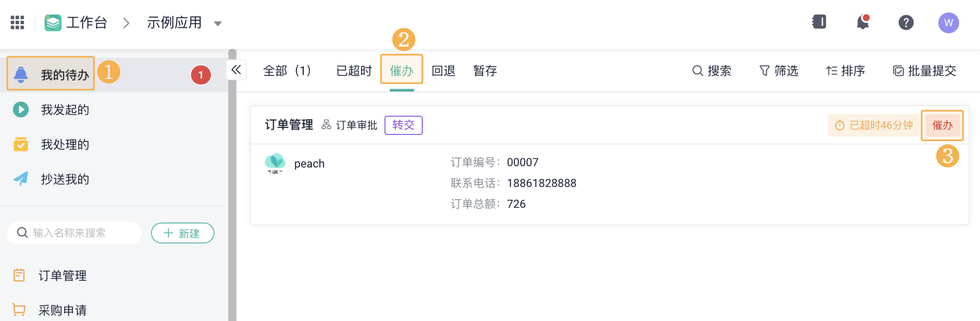Open the address book icon in header
980x321 pixels.
(819, 22)
